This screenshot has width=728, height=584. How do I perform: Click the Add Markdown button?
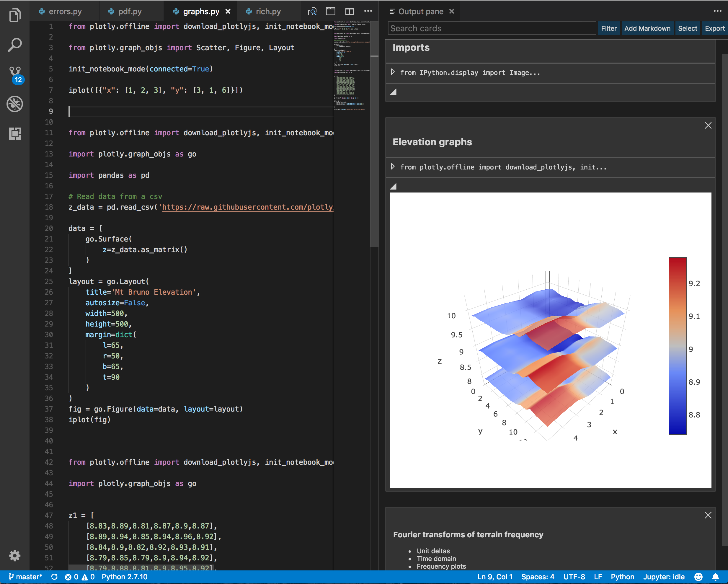point(647,28)
